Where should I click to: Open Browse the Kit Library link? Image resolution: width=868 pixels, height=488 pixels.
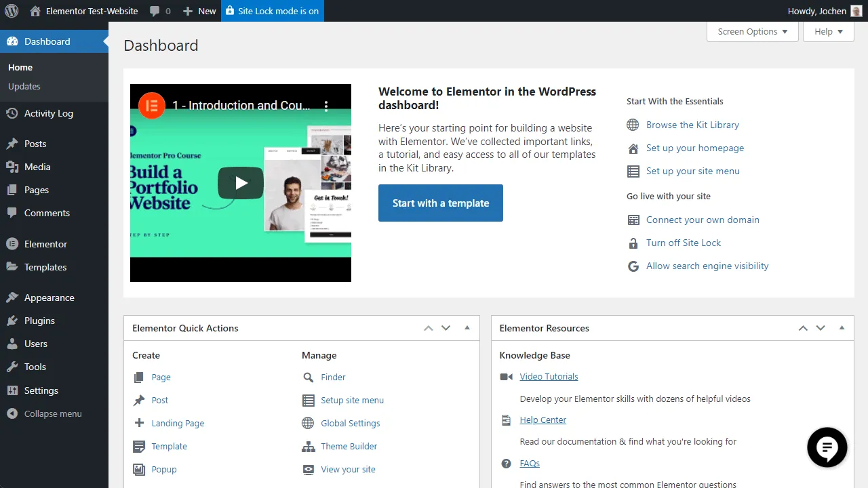pyautogui.click(x=692, y=125)
